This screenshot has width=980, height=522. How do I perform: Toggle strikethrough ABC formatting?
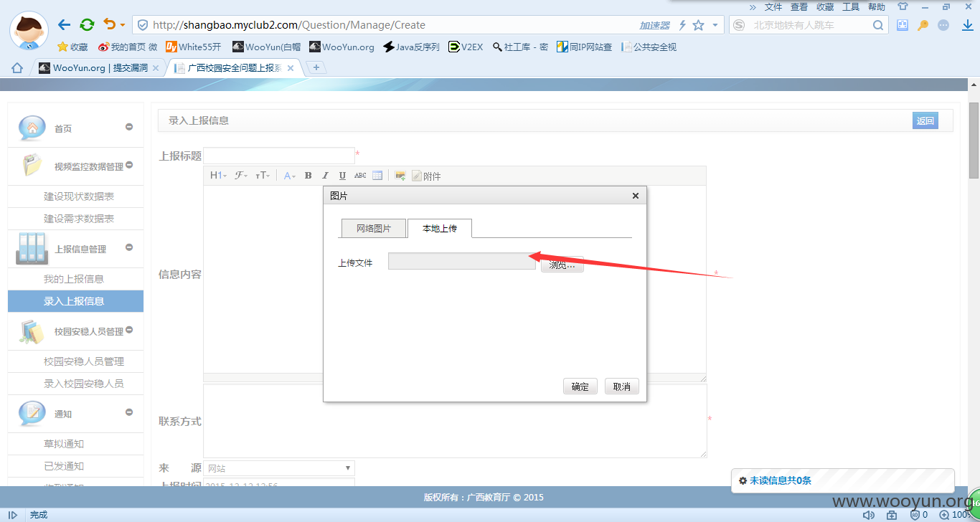click(x=360, y=176)
